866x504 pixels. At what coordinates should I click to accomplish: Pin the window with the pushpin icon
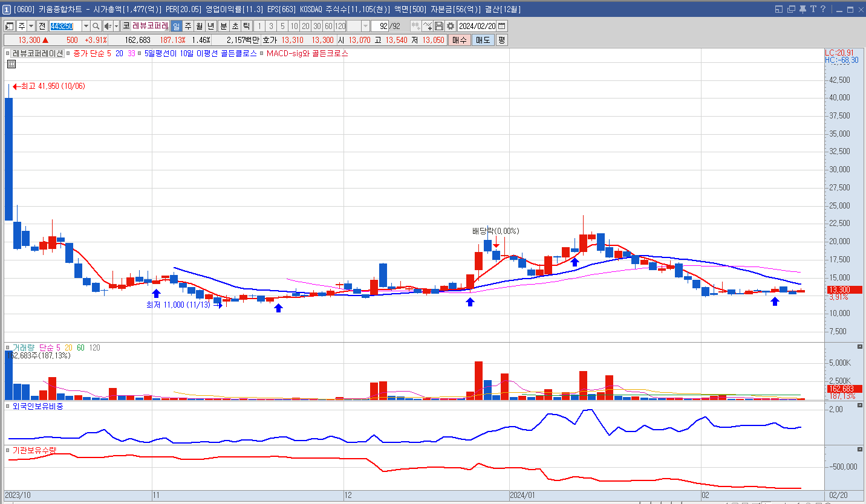tap(803, 9)
